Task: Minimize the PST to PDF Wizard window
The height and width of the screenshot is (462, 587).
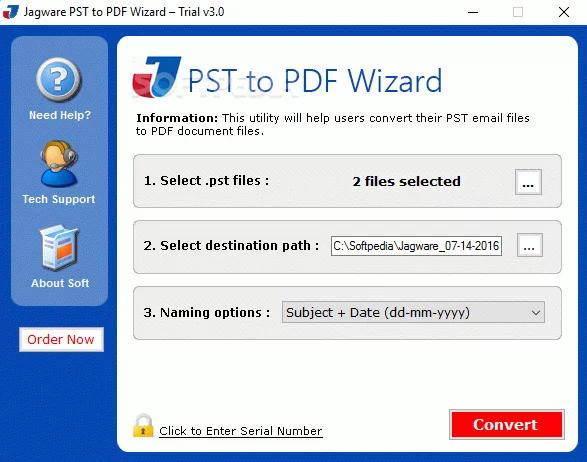Action: pos(473,12)
